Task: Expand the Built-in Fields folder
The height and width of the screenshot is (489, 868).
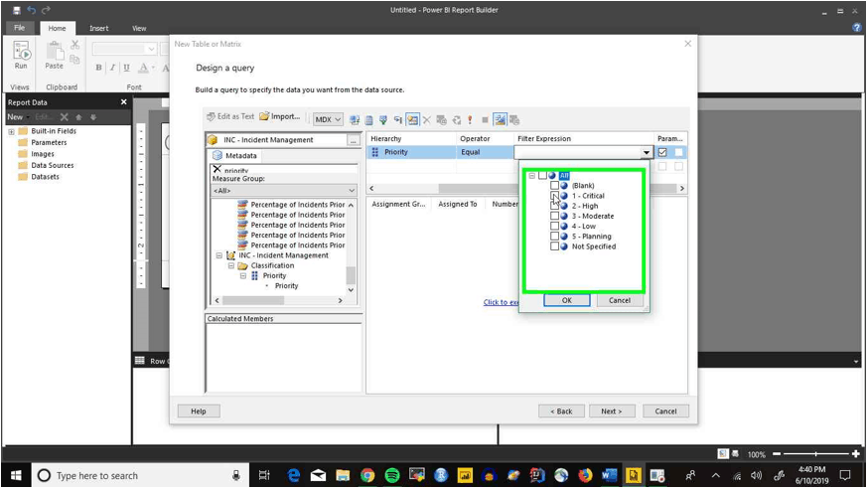Action: [x=11, y=132]
